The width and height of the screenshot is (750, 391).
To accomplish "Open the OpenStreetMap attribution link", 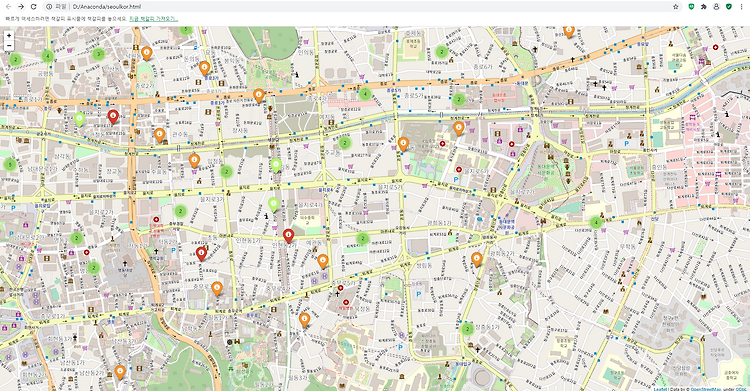I will pos(705,389).
